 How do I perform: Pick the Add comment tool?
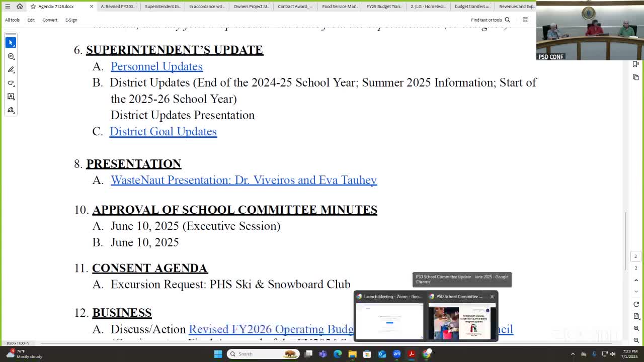point(11,56)
